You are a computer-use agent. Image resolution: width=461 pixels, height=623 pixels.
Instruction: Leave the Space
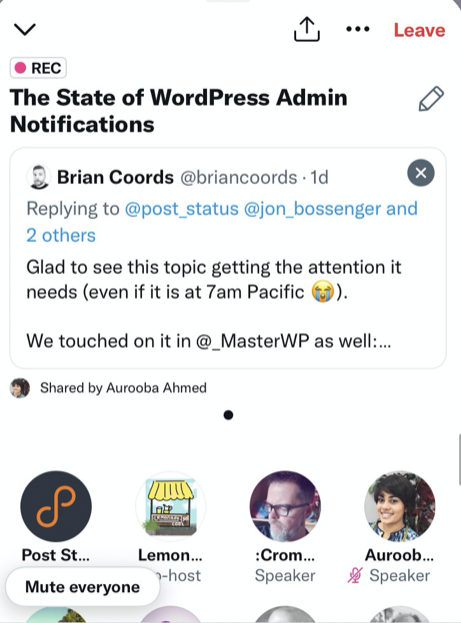point(419,30)
